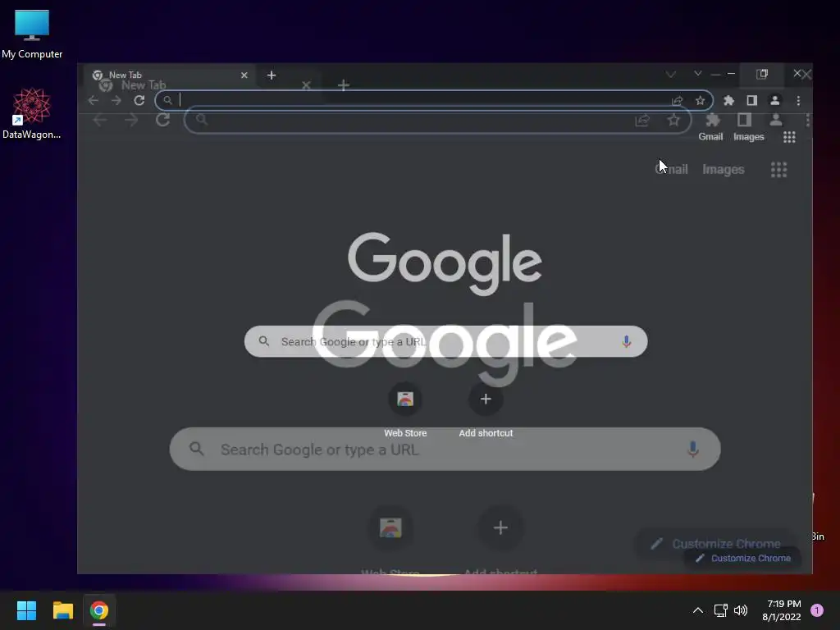This screenshot has width=840, height=630.
Task: Toggle the sharp side panel icon
Action: pyautogui.click(x=751, y=100)
